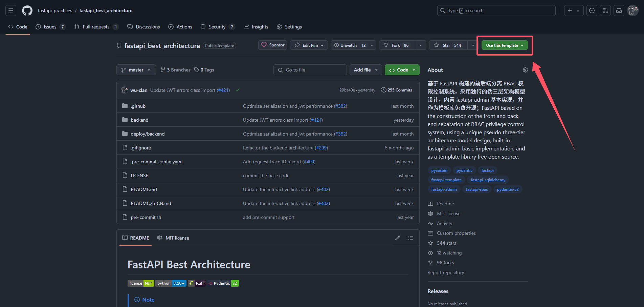Open the Add file dropdown
Image resolution: width=644 pixels, height=307 pixels.
365,70
